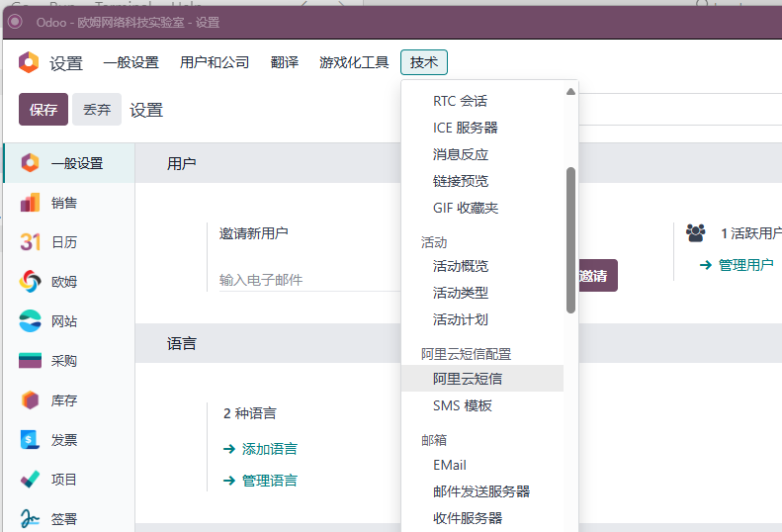Click the arrow beside 管理用户
Image resolution: width=782 pixels, height=532 pixels.
pos(705,265)
